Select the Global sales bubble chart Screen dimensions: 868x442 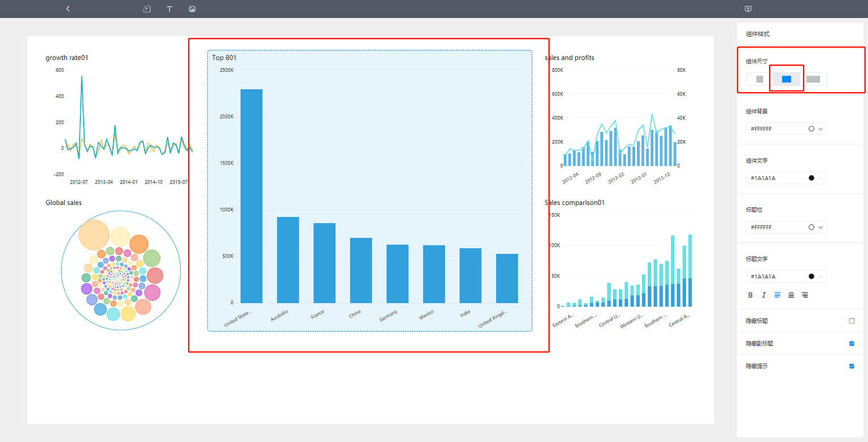pos(121,270)
